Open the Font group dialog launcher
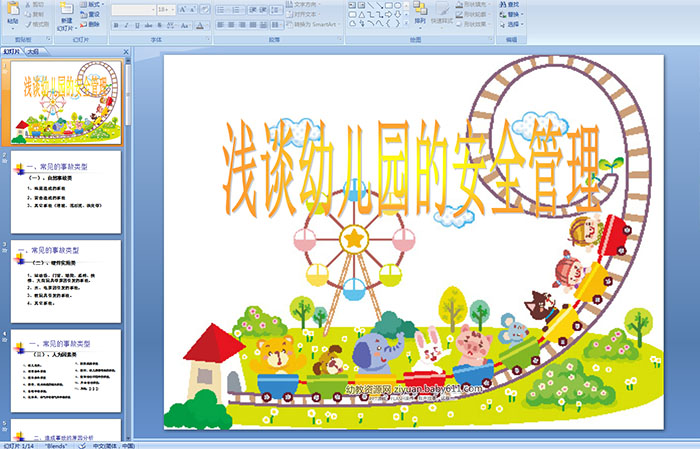Image resolution: width=700 pixels, height=449 pixels. [208, 39]
